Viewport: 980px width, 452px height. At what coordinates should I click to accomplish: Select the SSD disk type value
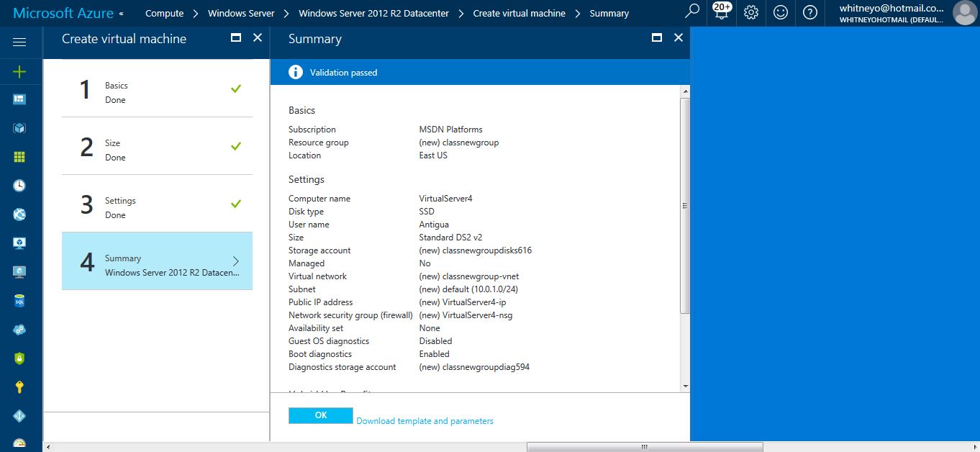point(427,212)
